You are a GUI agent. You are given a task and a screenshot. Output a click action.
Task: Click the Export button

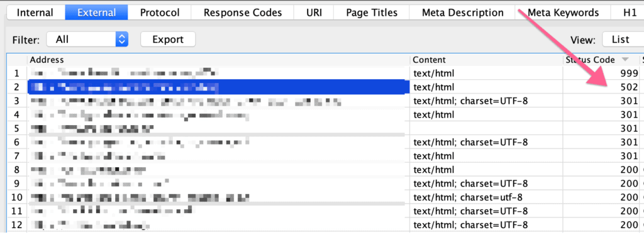click(168, 40)
